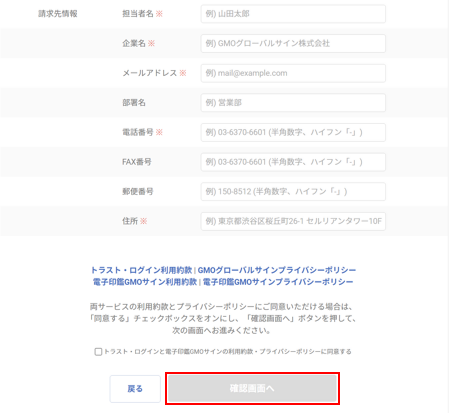Click the 住所 address field

293,221
